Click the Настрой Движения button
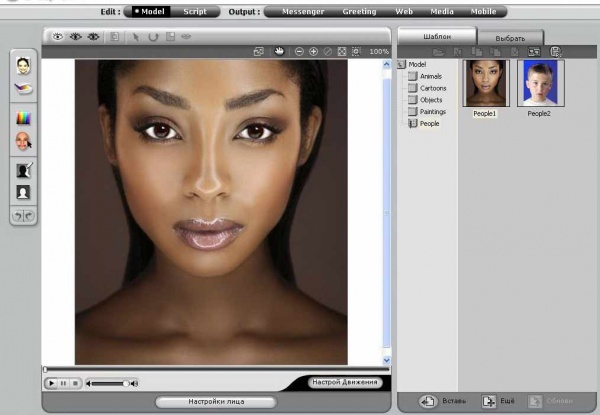 (344, 383)
